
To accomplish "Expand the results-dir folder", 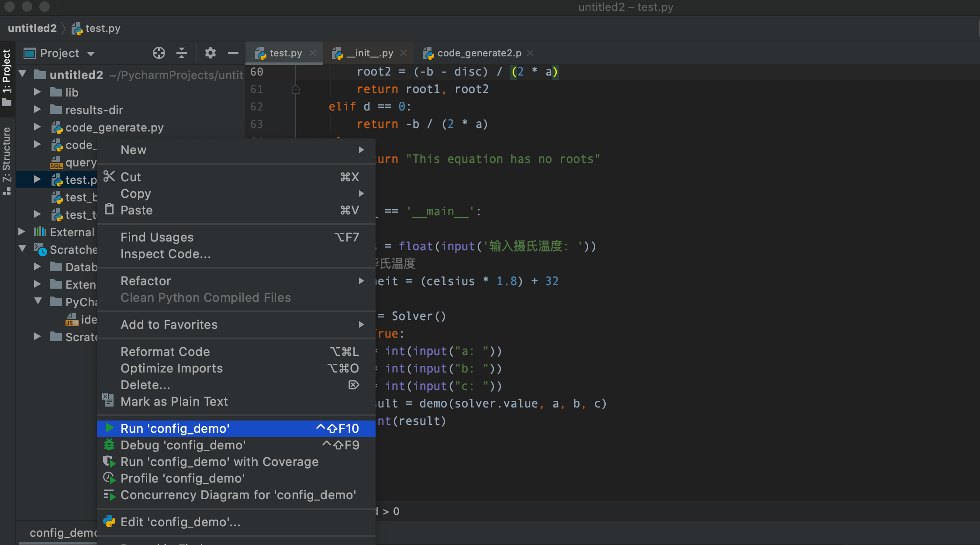I will pyautogui.click(x=38, y=109).
